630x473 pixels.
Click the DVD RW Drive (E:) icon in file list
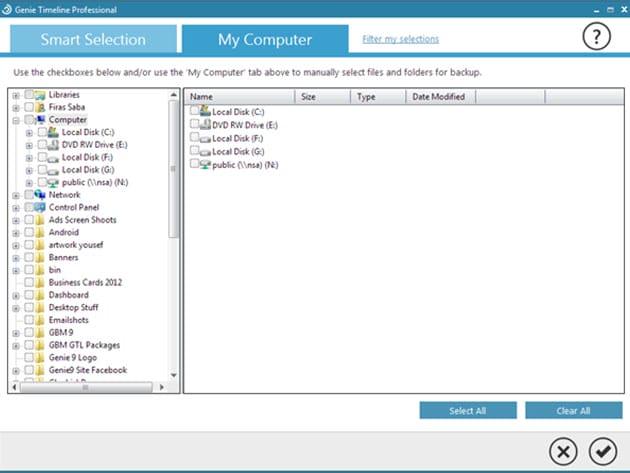[205, 125]
